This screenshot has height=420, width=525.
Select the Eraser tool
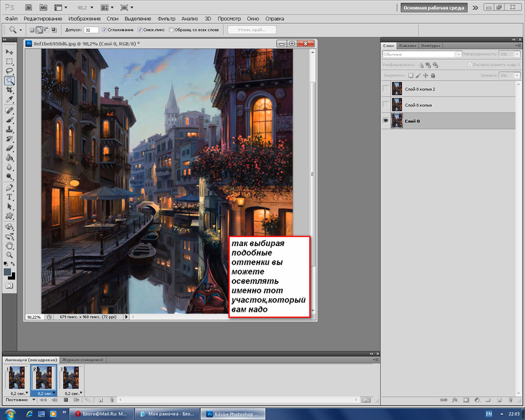point(9,148)
